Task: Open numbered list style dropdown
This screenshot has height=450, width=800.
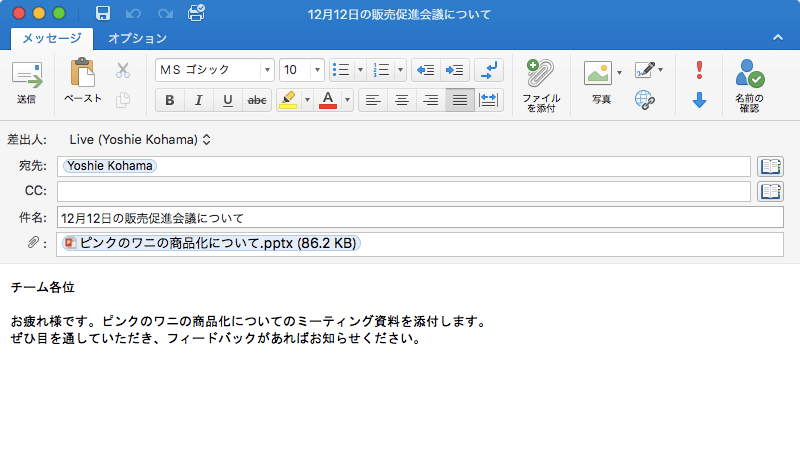Action: pyautogui.click(x=401, y=70)
